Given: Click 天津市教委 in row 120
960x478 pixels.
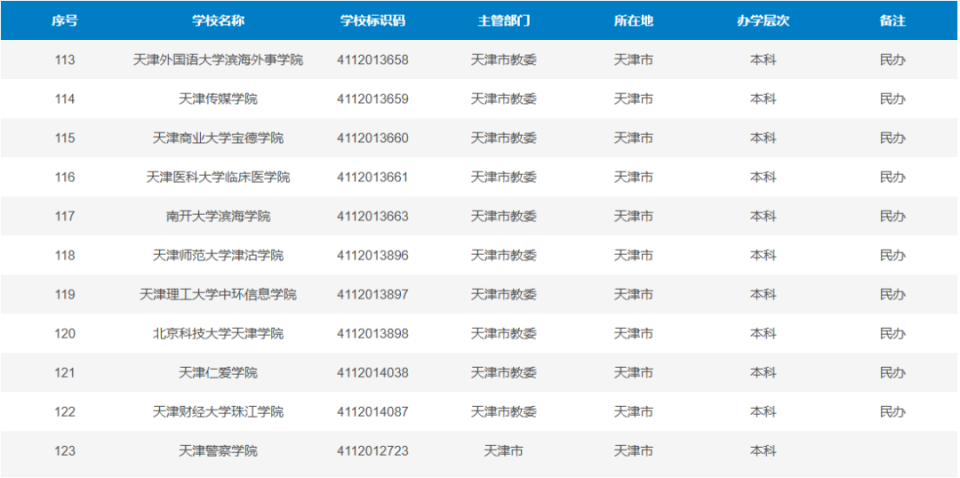Looking at the screenshot, I should coord(503,334).
